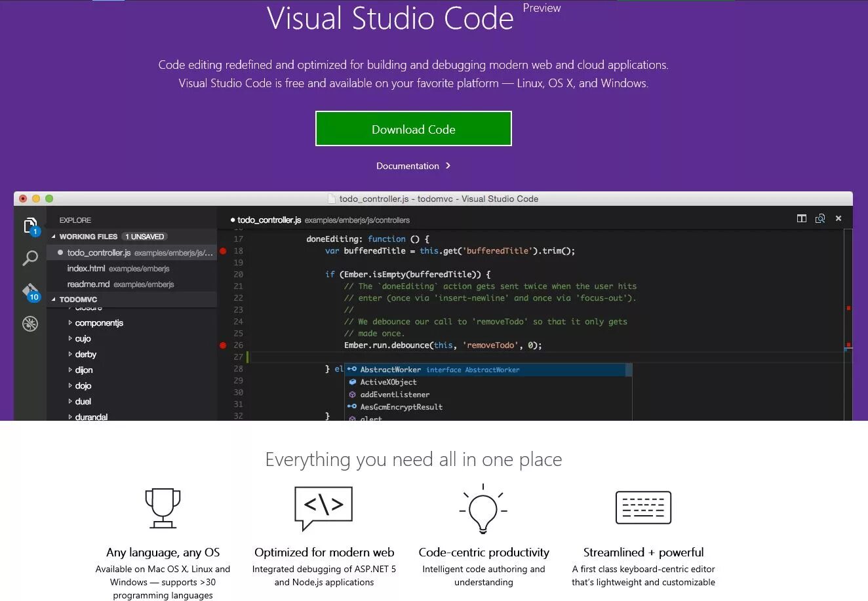Click empty line 27 in the editor
Viewport: 868px width, 601px height.
(544, 357)
